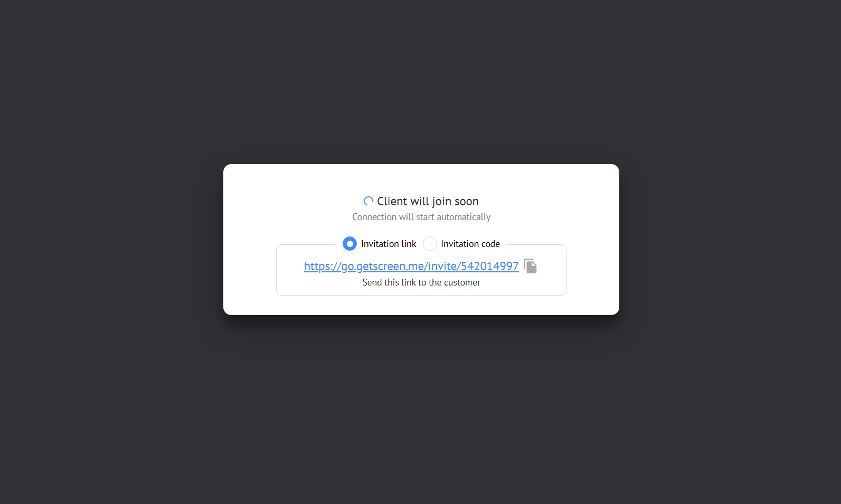Click the word invite in the URL path
Image resolution: width=841 pixels, height=504 pixels.
[x=442, y=266]
